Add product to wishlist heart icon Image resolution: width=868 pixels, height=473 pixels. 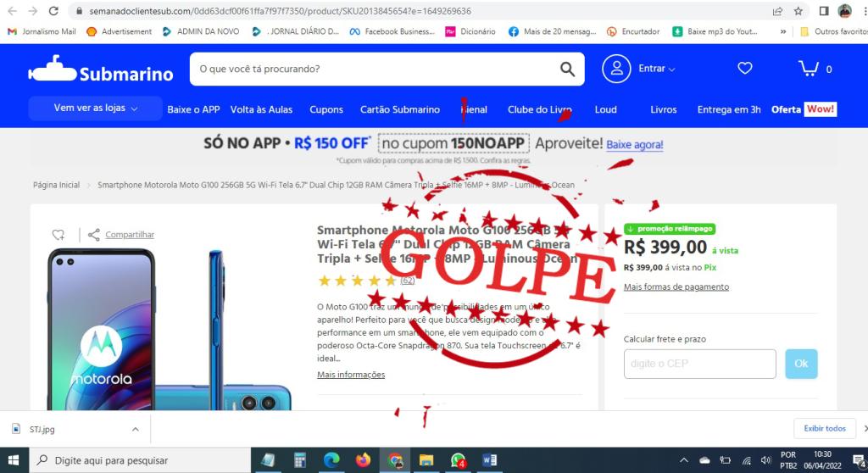pos(58,234)
